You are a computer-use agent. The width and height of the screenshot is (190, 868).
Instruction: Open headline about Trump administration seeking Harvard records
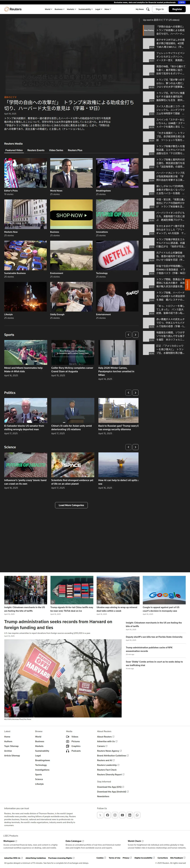pos(58,624)
